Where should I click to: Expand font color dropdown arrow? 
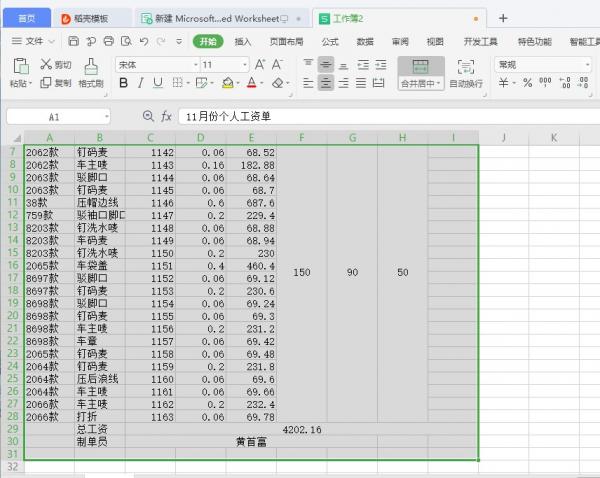[x=262, y=83]
